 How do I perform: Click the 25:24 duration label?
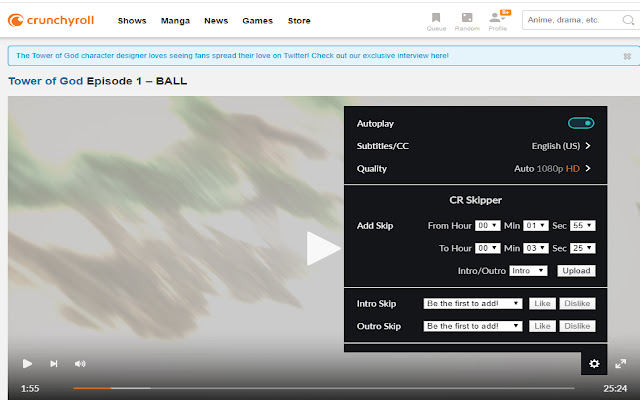615,388
